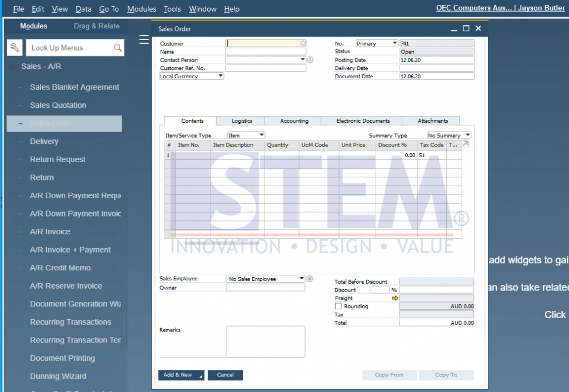Switch to the Logistics tab

(x=242, y=120)
